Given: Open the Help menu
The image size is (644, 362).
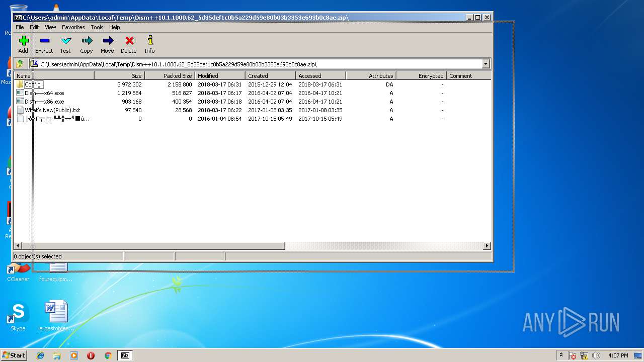Looking at the screenshot, I should click(115, 27).
